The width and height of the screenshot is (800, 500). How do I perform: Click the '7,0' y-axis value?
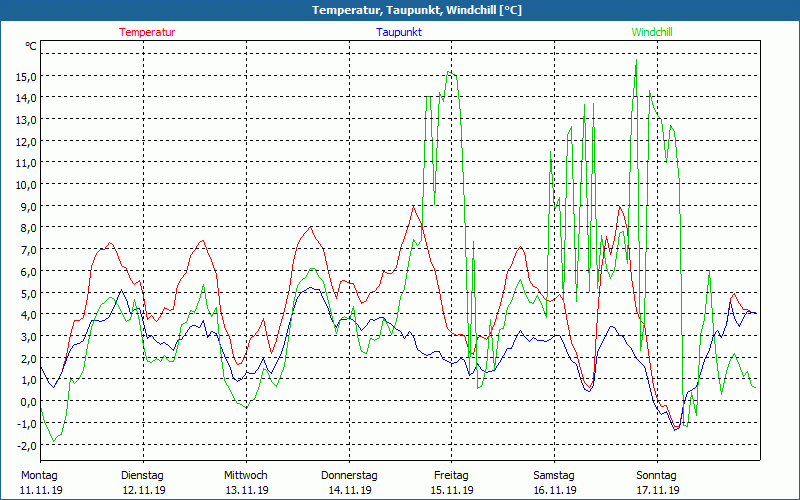click(28, 250)
